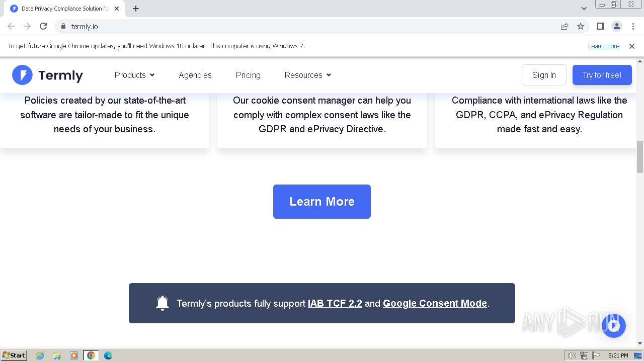Click the Termly logo icon

click(22, 75)
